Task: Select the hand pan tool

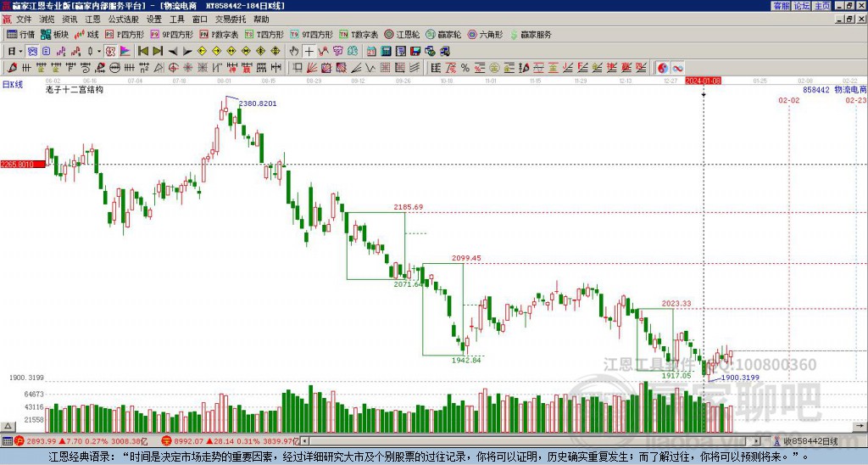Action: point(294,51)
